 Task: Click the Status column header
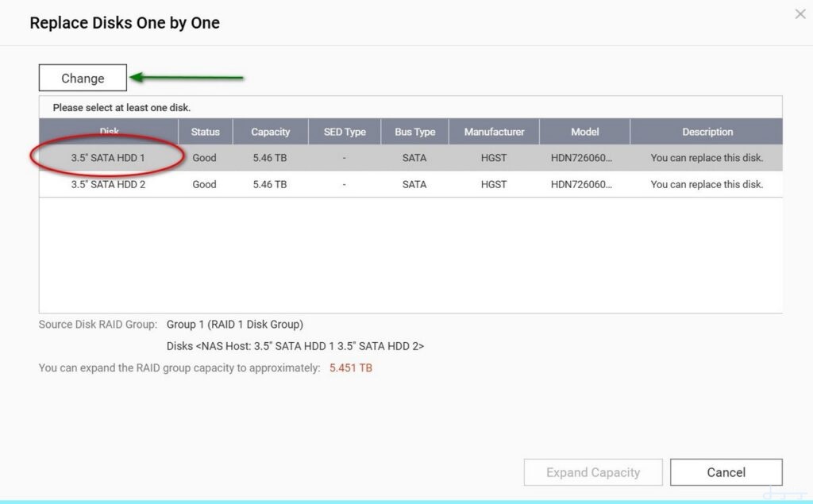point(205,132)
